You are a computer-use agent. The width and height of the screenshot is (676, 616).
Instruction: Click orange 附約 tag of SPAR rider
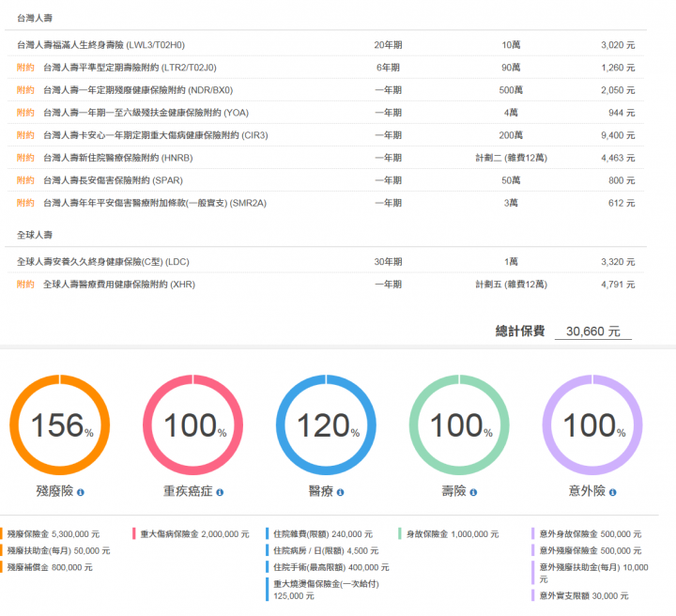[x=25, y=180]
